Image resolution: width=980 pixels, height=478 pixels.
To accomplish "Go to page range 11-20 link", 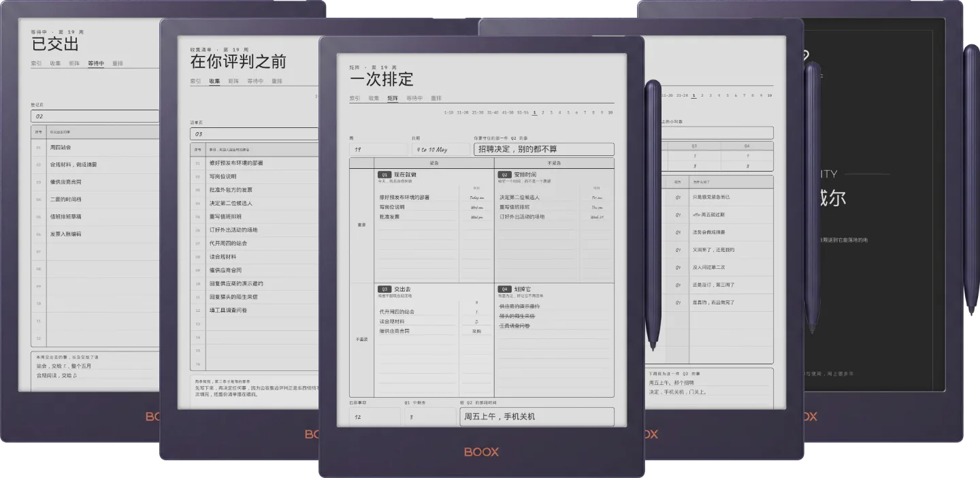I will (463, 112).
